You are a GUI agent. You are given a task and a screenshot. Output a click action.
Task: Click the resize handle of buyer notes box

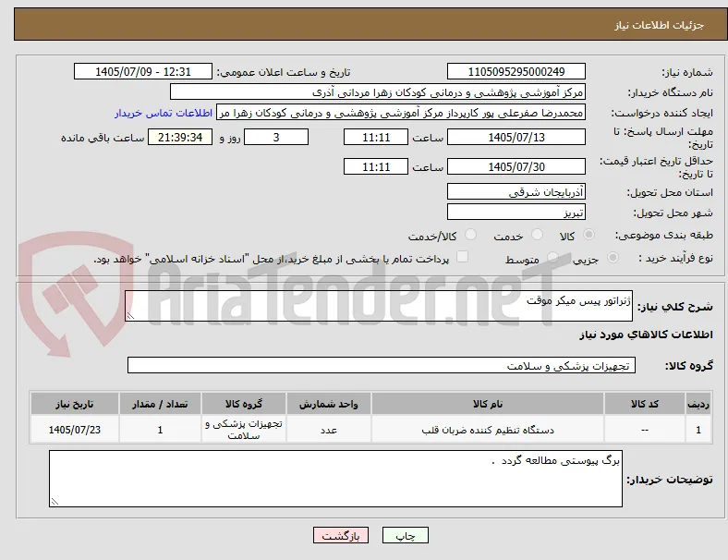[x=55, y=502]
